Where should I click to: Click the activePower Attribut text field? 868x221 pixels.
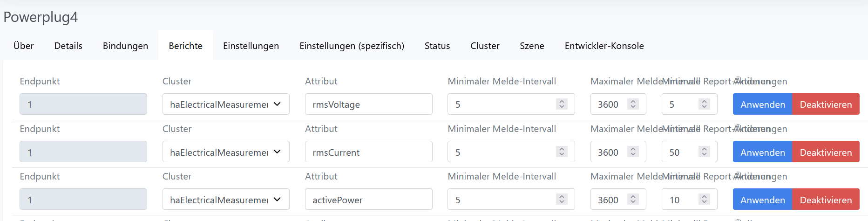[x=368, y=200]
